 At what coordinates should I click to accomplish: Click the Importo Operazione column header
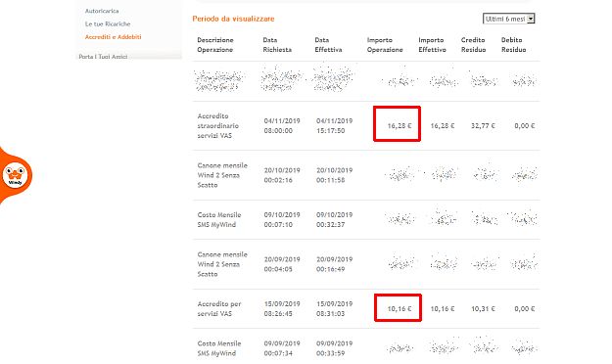[x=385, y=45]
